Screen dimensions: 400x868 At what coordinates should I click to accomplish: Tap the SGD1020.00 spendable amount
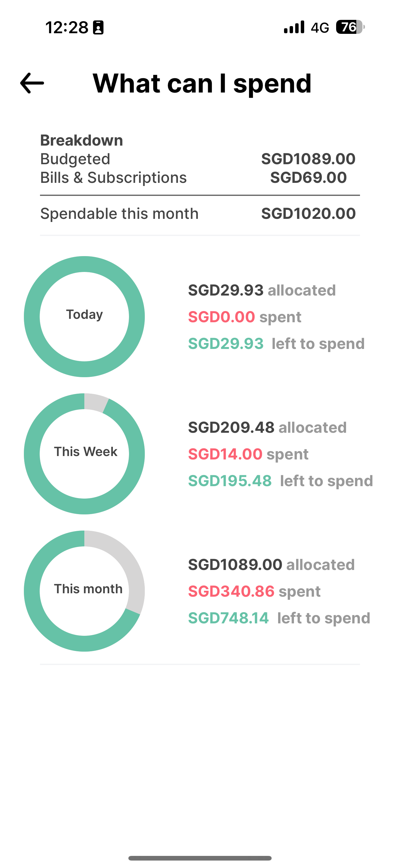(308, 214)
